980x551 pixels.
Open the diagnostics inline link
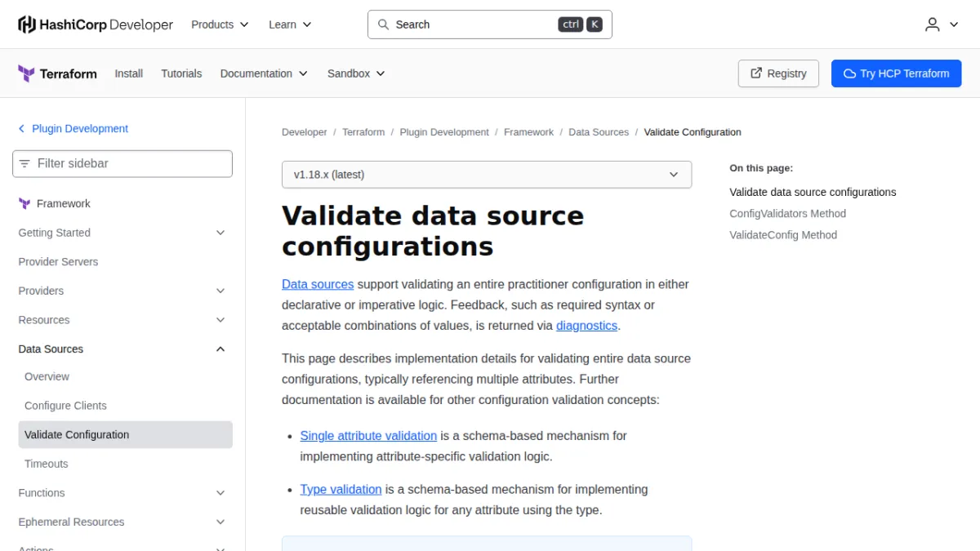coord(586,326)
